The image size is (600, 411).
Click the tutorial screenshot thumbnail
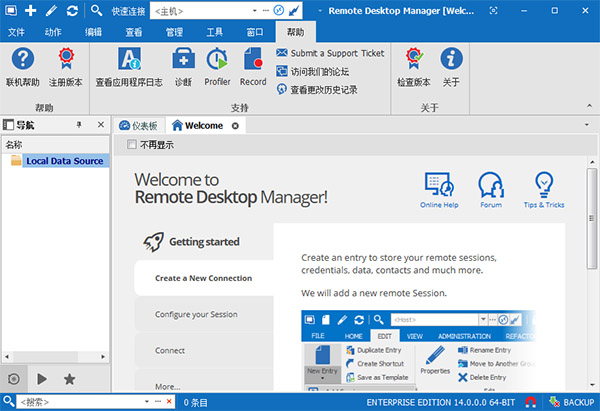(x=418, y=351)
